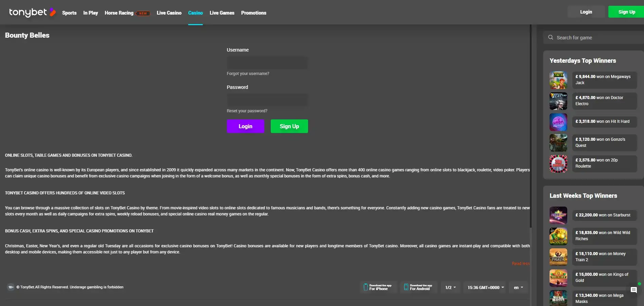Open the live chat bubble icon
This screenshot has height=306, width=644.
tap(633, 290)
